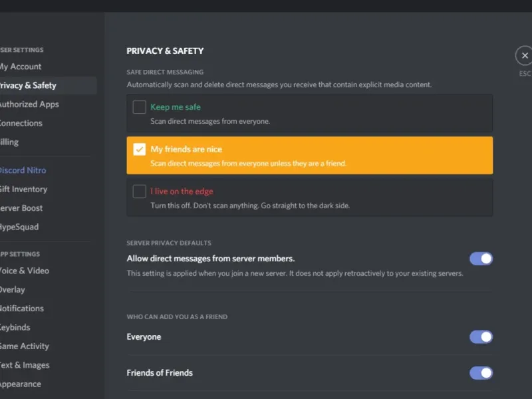The image size is (532, 399).
Task: Check the Keep me safe option
Action: click(139, 107)
